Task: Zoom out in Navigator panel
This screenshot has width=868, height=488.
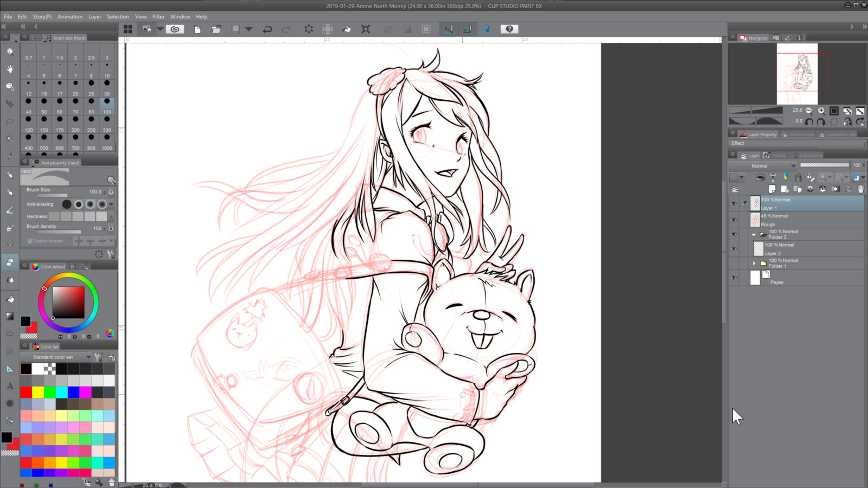Action: point(809,111)
